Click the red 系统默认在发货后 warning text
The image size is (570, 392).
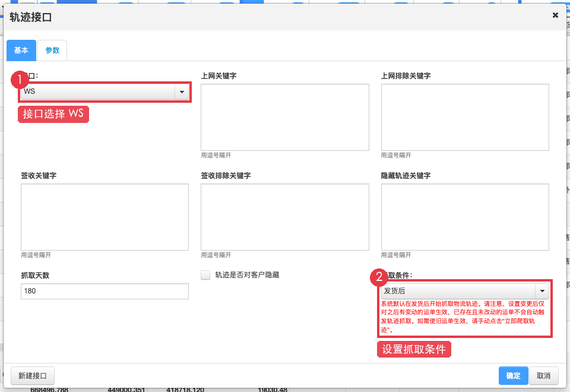tap(463, 317)
